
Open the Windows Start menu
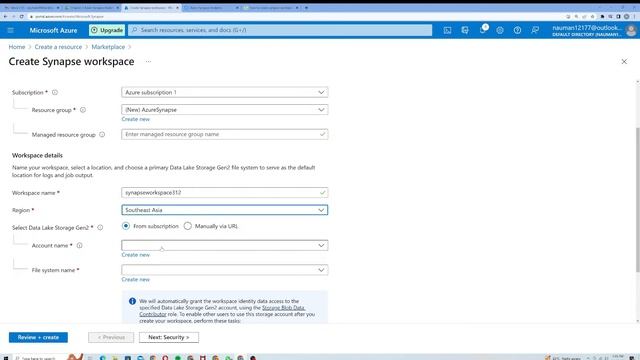(x=6, y=358)
